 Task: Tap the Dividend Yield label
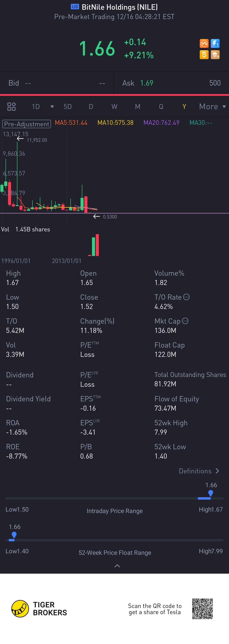(28, 399)
